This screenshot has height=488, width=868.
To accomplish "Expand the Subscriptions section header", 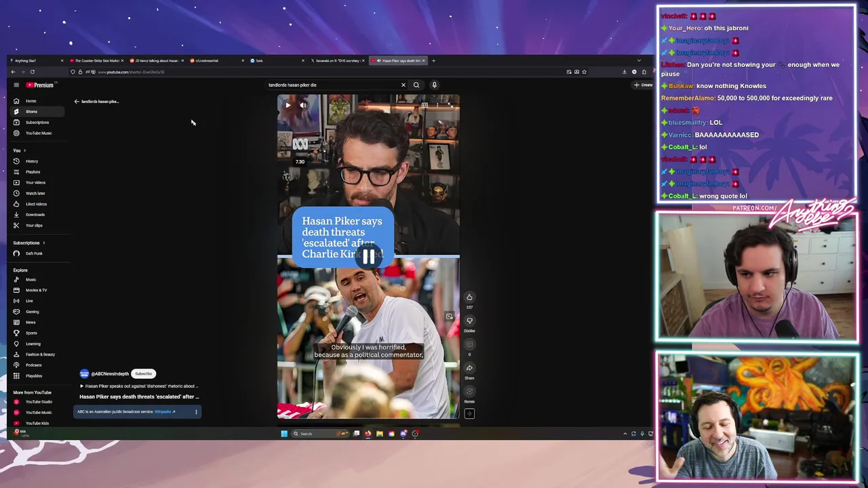I will coord(29,243).
